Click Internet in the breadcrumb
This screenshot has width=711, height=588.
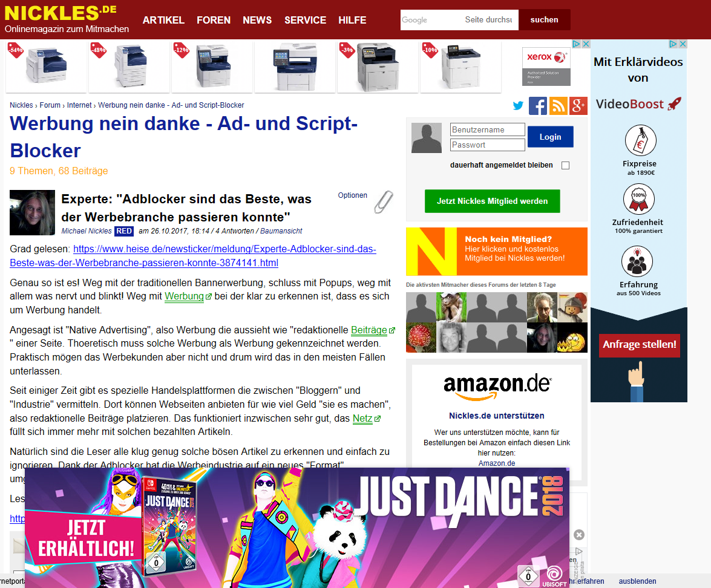[79, 105]
